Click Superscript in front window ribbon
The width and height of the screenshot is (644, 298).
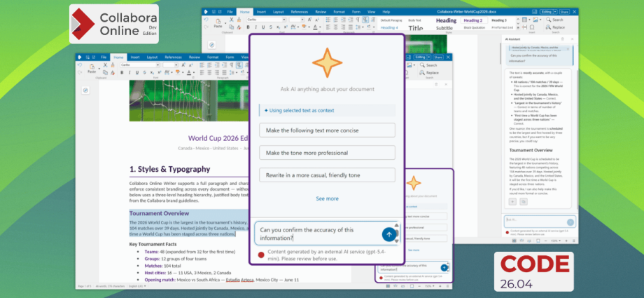(x=160, y=72)
